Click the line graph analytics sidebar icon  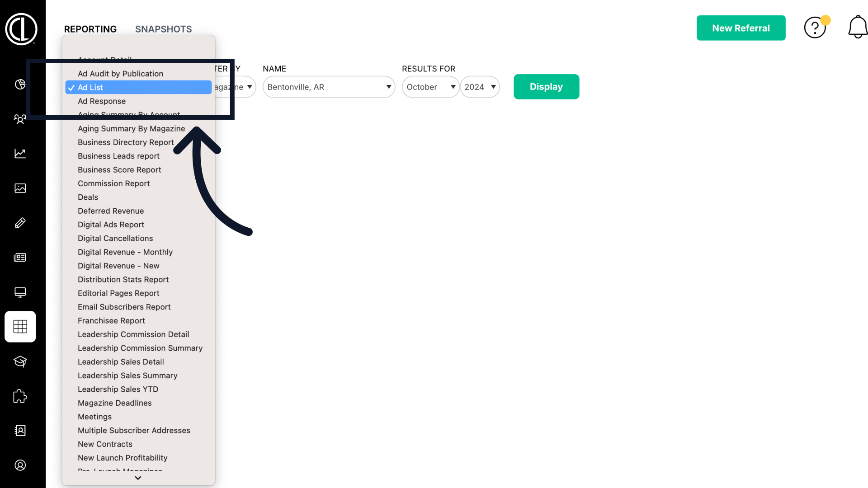click(20, 154)
